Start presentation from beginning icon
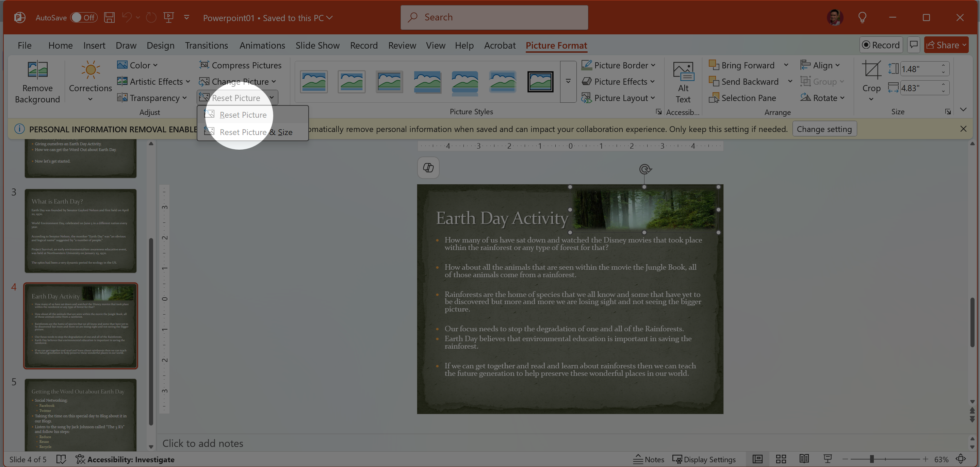This screenshot has height=467, width=980. [x=168, y=17]
